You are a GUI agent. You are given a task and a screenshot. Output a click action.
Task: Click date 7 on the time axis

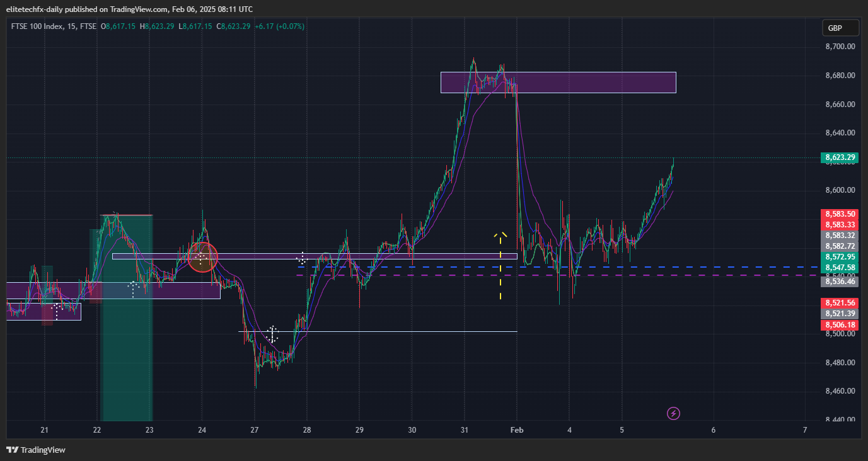pyautogui.click(x=805, y=430)
